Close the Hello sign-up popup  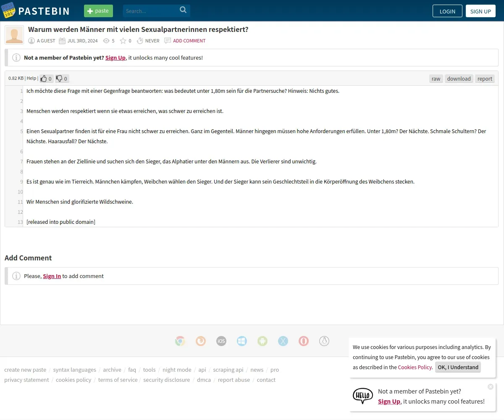point(491,386)
